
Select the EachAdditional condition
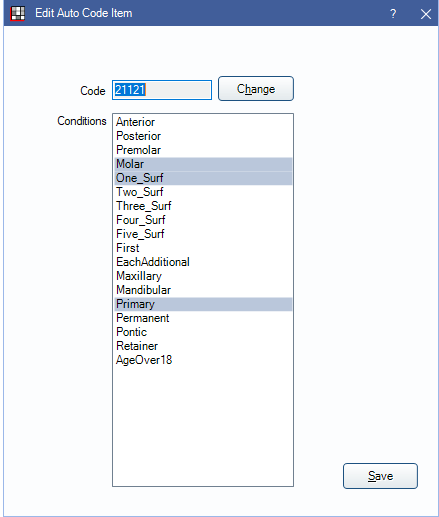point(203,262)
